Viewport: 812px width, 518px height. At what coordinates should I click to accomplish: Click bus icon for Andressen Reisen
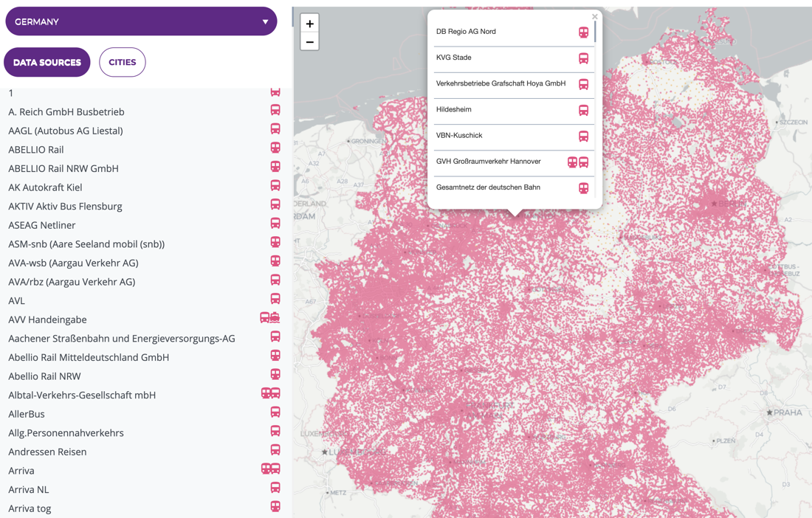point(275,449)
